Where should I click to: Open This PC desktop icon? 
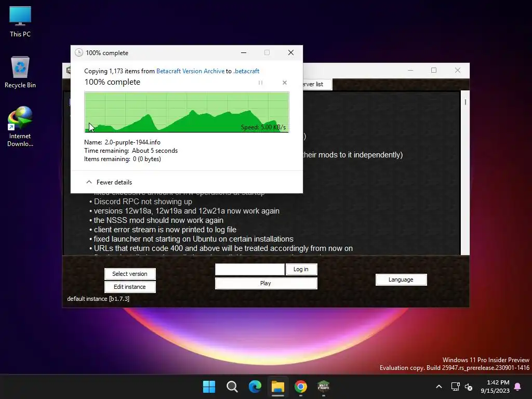[x=20, y=22]
